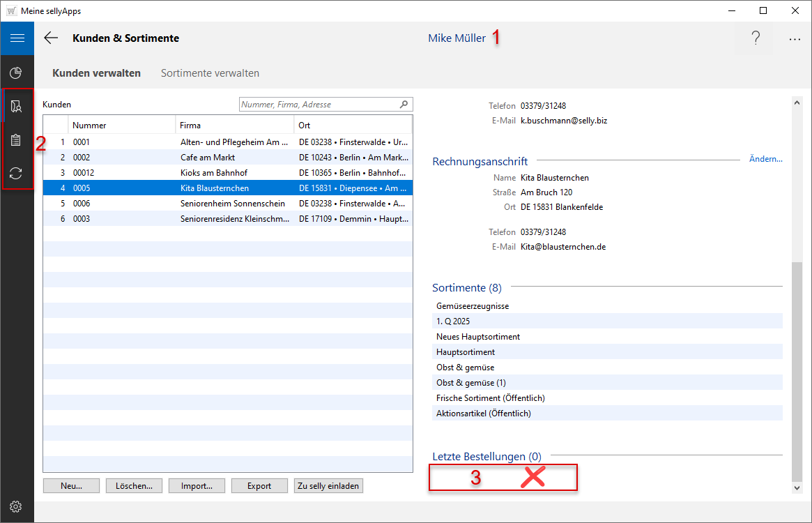Click the Neu... button
This screenshot has width=812, height=523.
coord(71,486)
